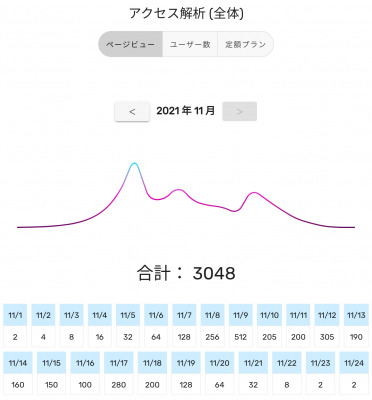Select the 11/13 day with 190
Image resolution: width=372 pixels, height=400 pixels.
point(356,326)
